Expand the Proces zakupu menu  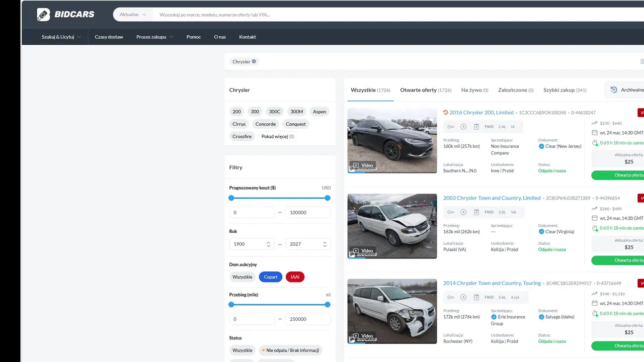click(x=154, y=37)
